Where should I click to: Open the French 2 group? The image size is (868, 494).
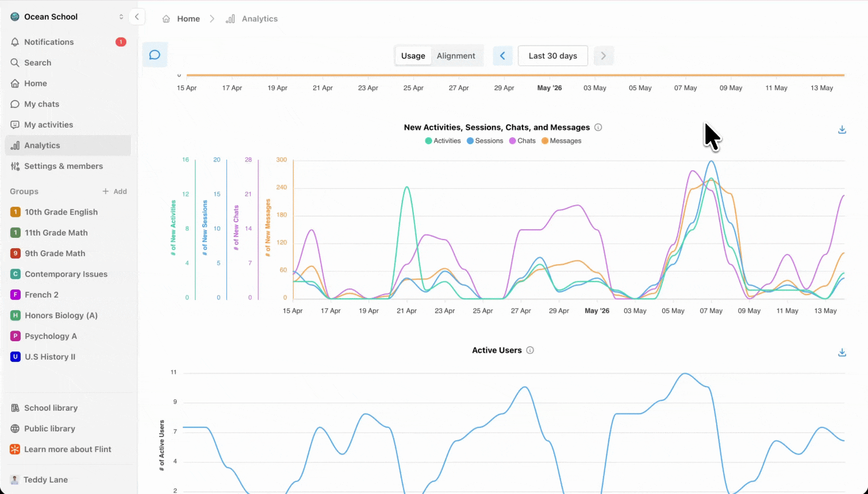coord(68,295)
